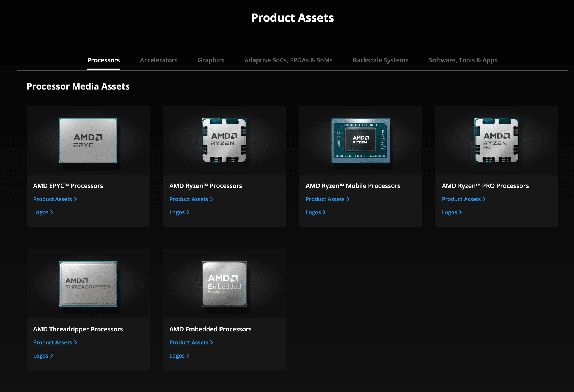Open Logos for Ryzen PRO Processors
Viewport: 574px width, 392px height.
pyautogui.click(x=452, y=212)
